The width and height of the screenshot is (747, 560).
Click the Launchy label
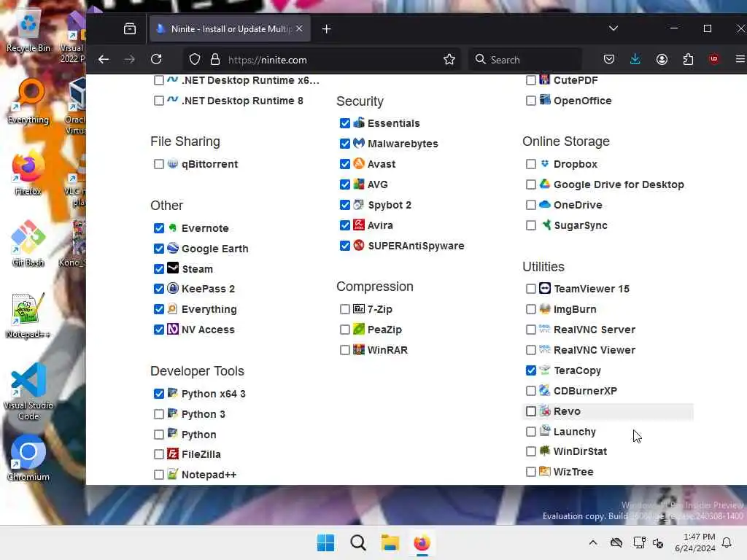tap(575, 432)
